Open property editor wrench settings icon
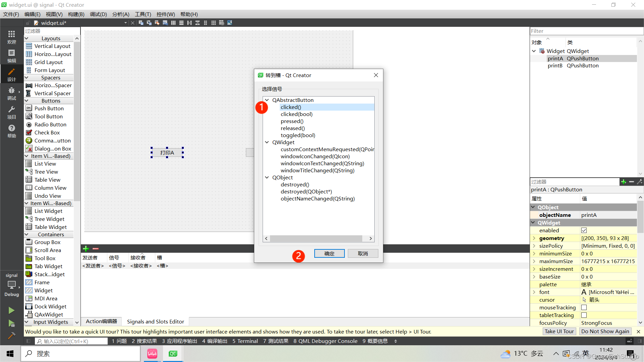 click(x=640, y=182)
